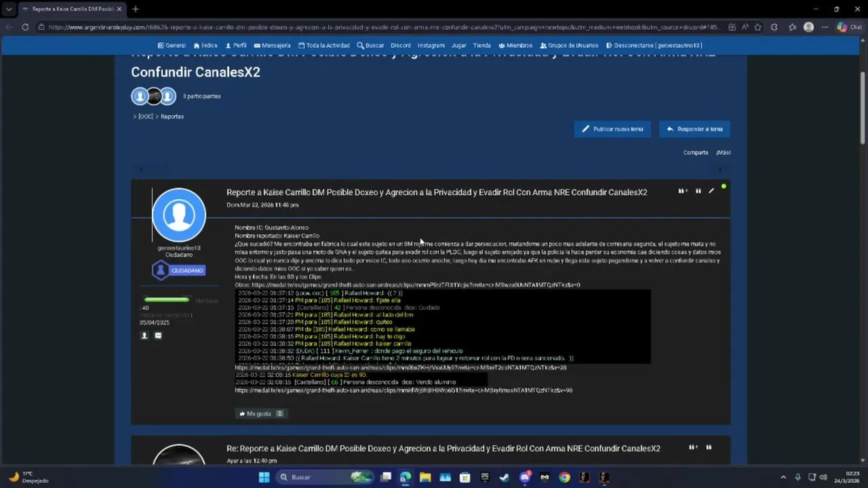The width and height of the screenshot is (868, 488).
Task: Click the first post title link
Action: (437, 192)
